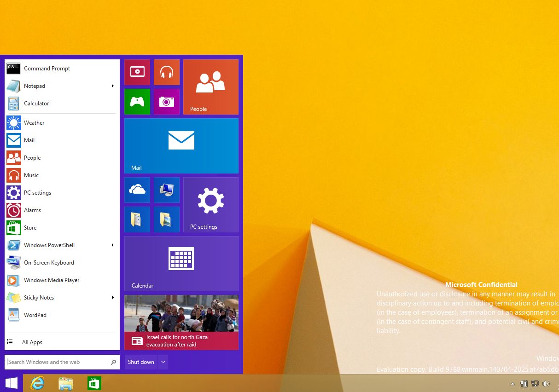Click the Shut down button

click(141, 362)
